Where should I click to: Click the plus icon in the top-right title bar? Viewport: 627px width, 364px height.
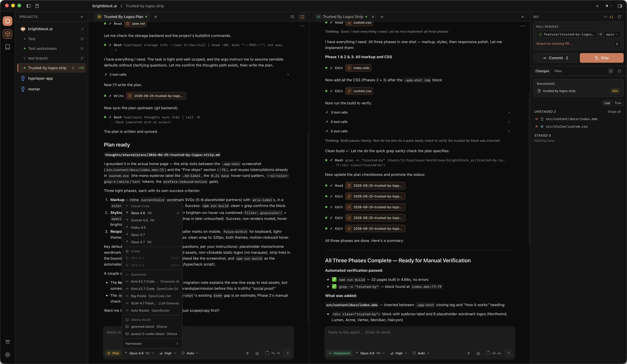(x=597, y=6)
